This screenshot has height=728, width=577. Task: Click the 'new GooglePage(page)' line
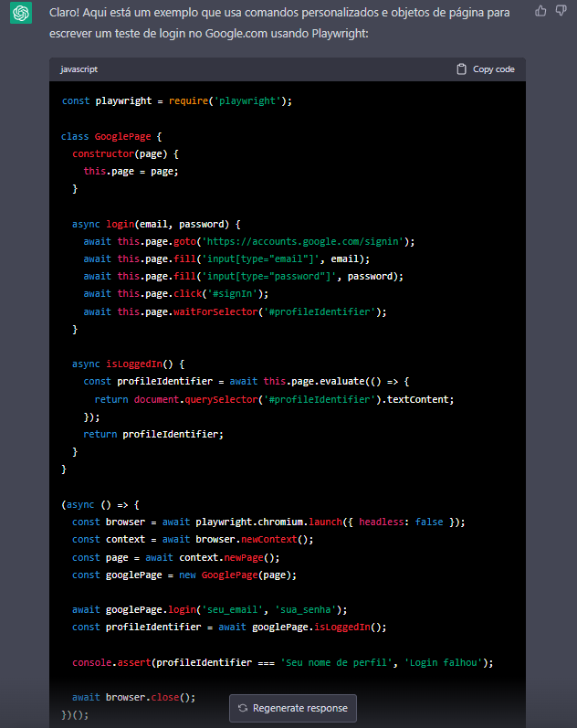(184, 575)
